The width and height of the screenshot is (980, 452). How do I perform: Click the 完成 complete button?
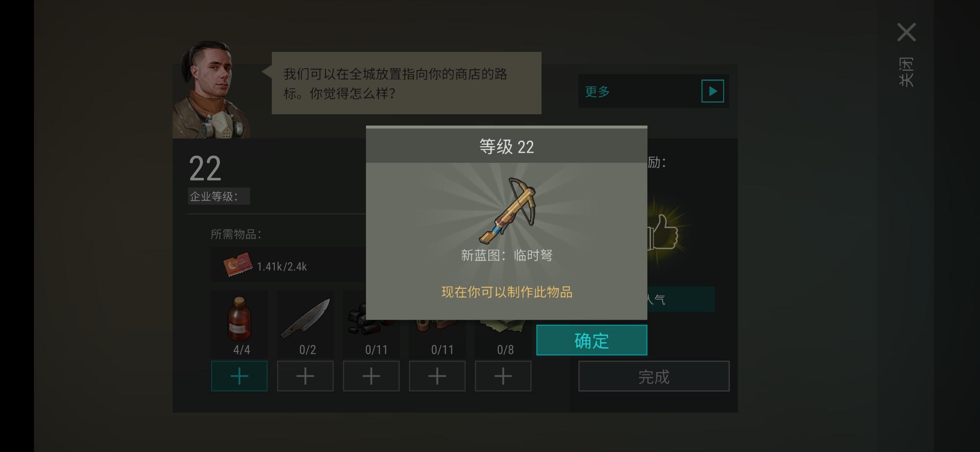[654, 376]
